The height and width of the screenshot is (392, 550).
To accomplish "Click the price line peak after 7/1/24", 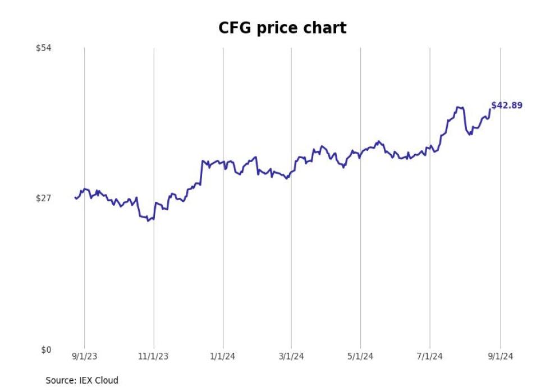I will (x=457, y=107).
